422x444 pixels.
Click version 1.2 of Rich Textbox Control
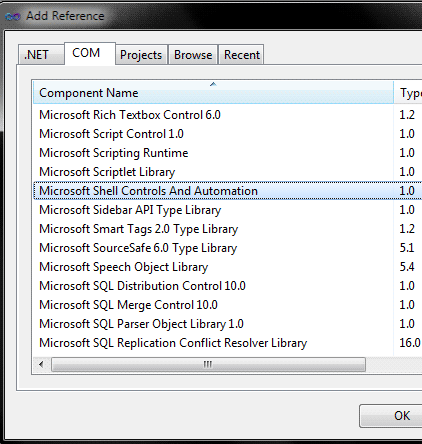[x=407, y=115]
